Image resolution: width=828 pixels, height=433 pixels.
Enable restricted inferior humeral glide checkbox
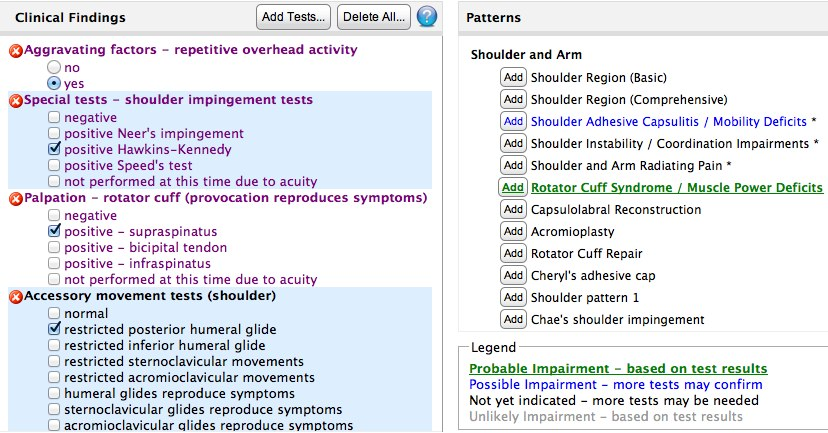point(55,345)
